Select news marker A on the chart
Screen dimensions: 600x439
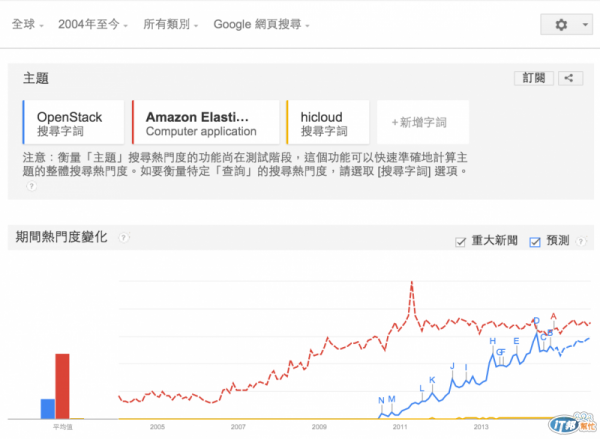553,316
